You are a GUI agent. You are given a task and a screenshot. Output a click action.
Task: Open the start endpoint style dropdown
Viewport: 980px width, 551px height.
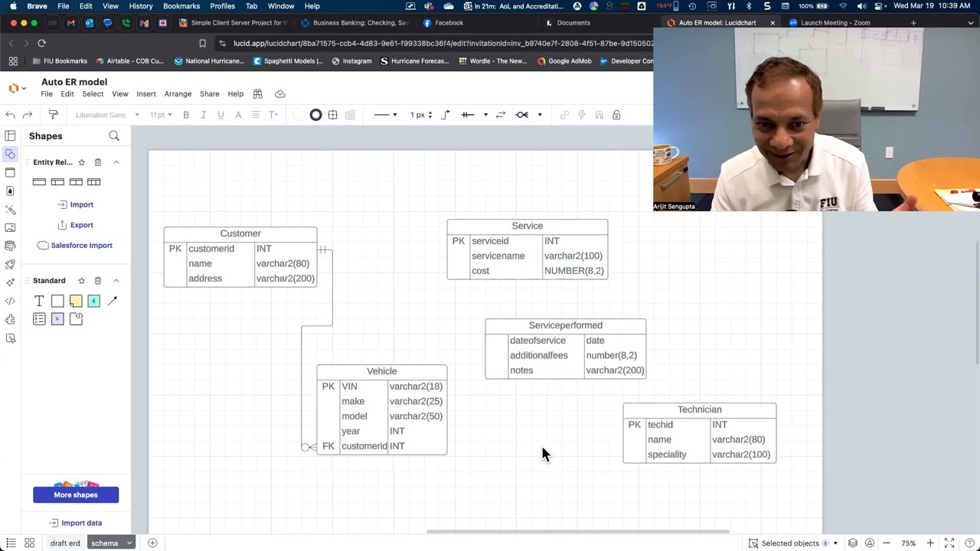coord(475,115)
